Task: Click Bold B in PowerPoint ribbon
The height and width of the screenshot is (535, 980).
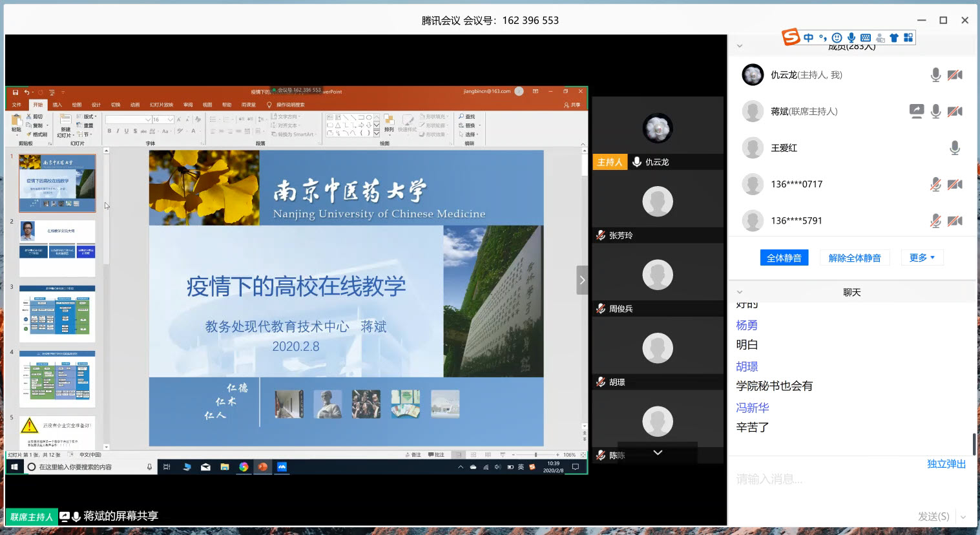Action: coord(109,131)
